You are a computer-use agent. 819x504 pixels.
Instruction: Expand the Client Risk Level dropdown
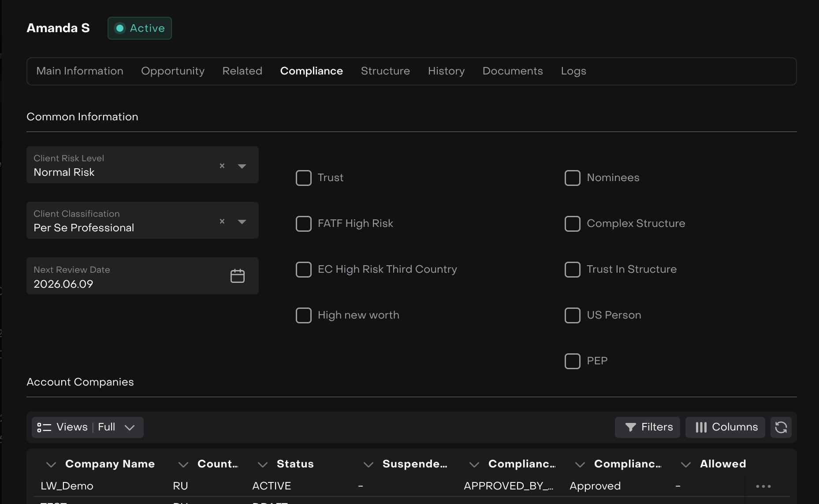[x=242, y=166]
